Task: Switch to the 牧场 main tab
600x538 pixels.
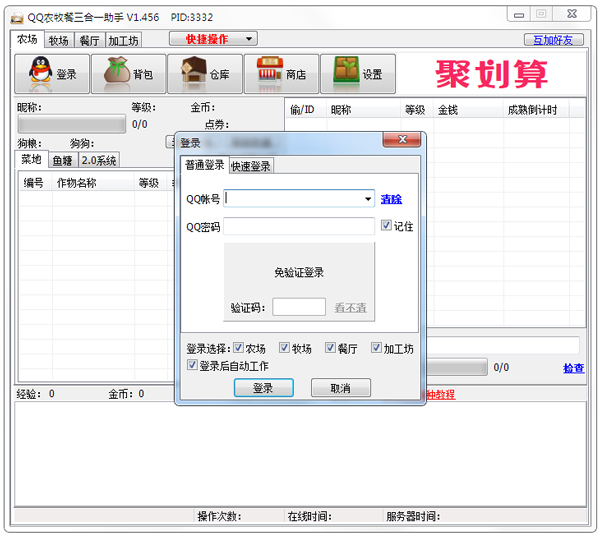Action: 59,40
